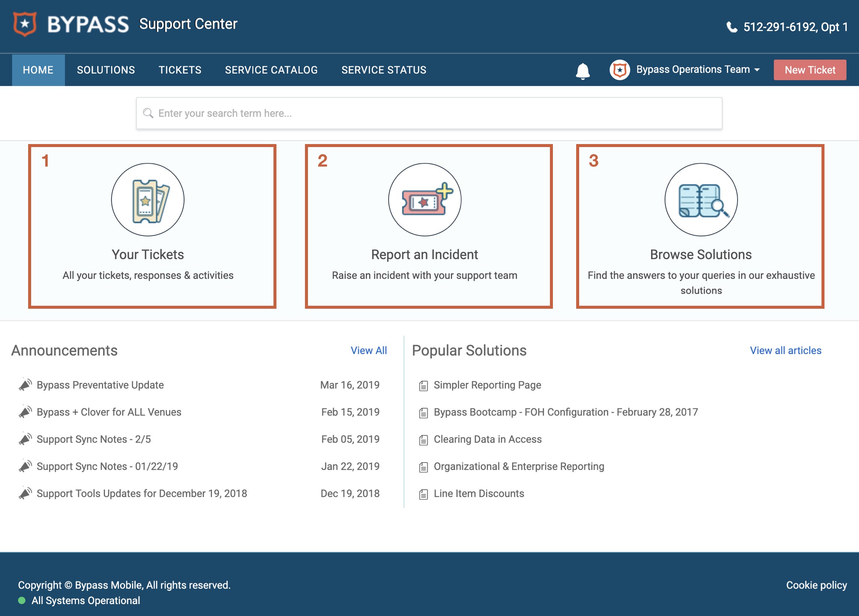Expand the Bypass Operations Team dropdown
This screenshot has height=616, width=859.
coord(698,70)
